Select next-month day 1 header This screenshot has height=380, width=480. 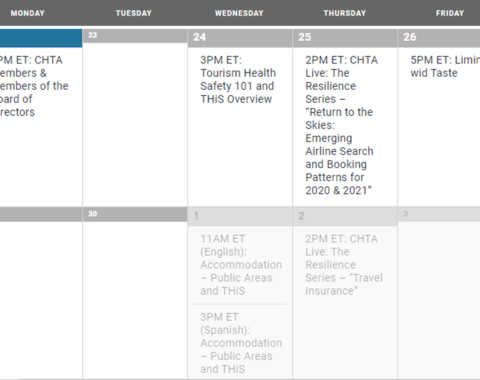pos(240,216)
